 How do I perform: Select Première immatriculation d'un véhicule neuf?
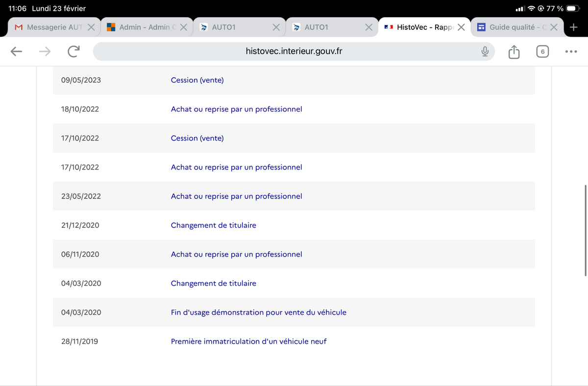pyautogui.click(x=248, y=341)
